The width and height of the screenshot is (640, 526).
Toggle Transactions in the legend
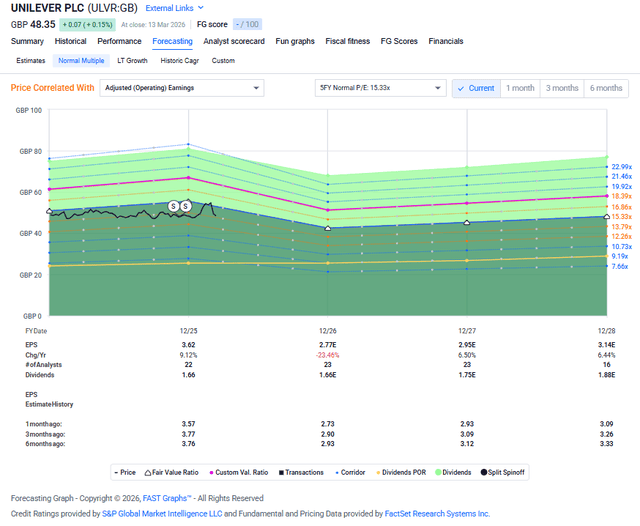tap(301, 473)
